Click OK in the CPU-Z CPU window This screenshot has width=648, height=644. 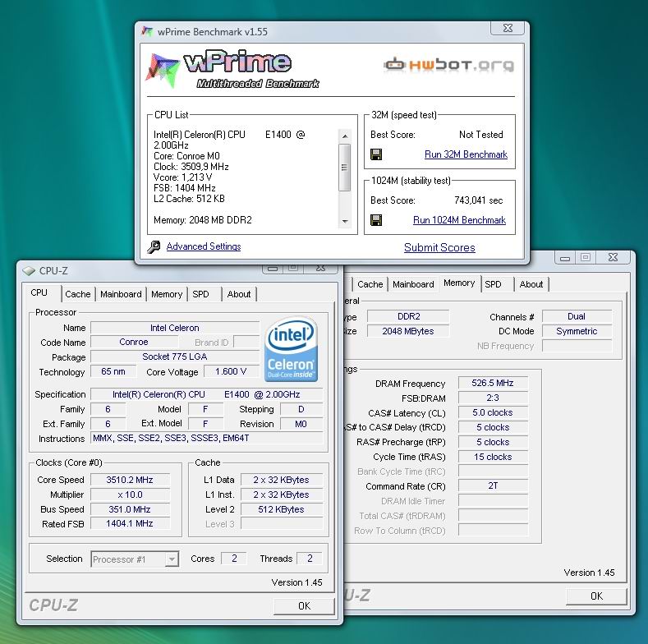click(x=304, y=606)
